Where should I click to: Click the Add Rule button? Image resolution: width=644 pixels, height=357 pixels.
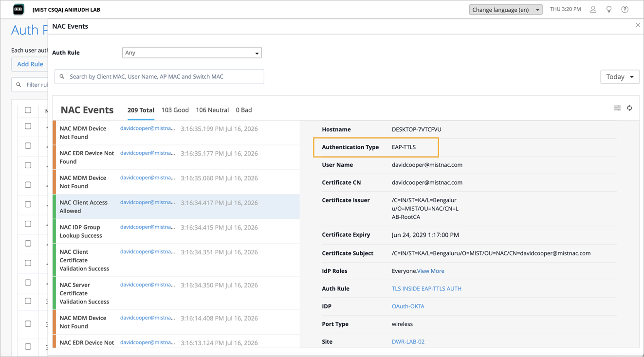click(30, 64)
